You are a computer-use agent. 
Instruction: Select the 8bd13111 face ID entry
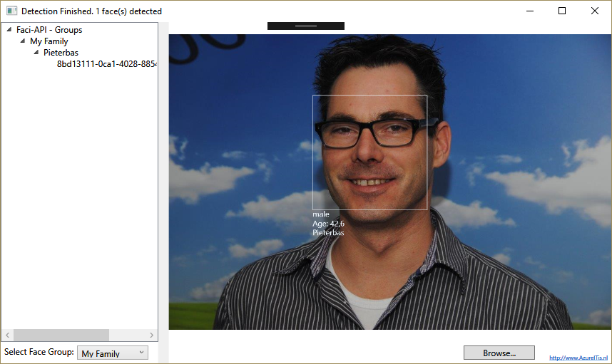[x=106, y=64]
